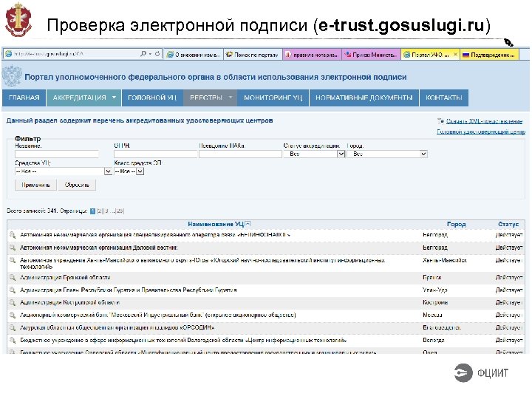532x399 pixels.
Task: Open Головной удостоверяющий центр link
Action: (481, 132)
